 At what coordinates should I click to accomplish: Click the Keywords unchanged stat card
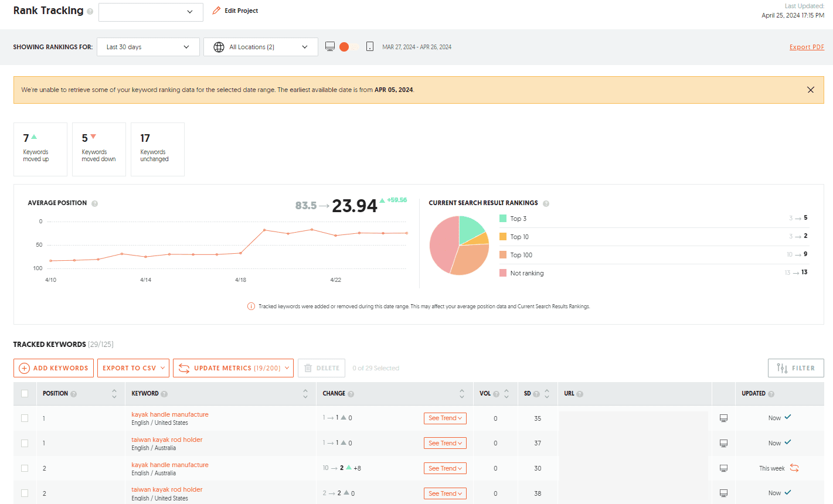(x=158, y=149)
